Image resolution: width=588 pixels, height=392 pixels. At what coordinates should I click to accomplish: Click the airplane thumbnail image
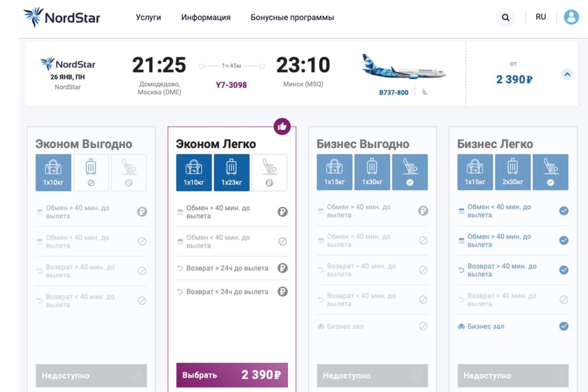[x=404, y=67]
